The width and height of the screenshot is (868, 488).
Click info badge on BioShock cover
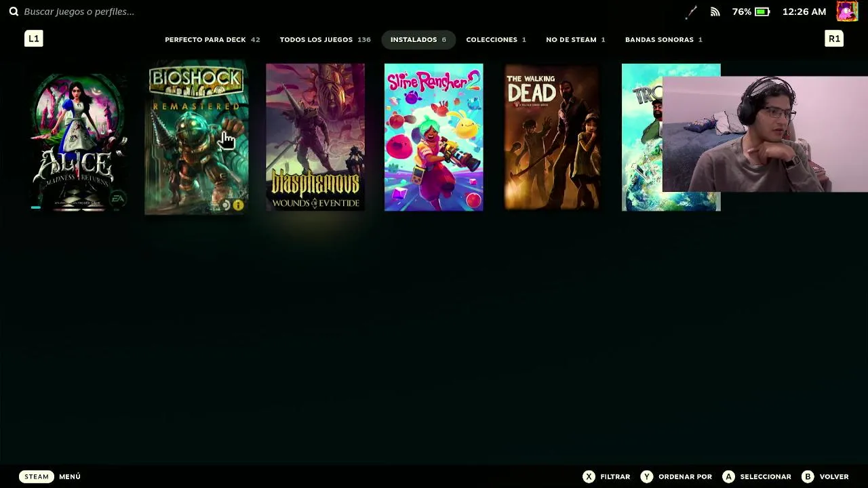238,205
